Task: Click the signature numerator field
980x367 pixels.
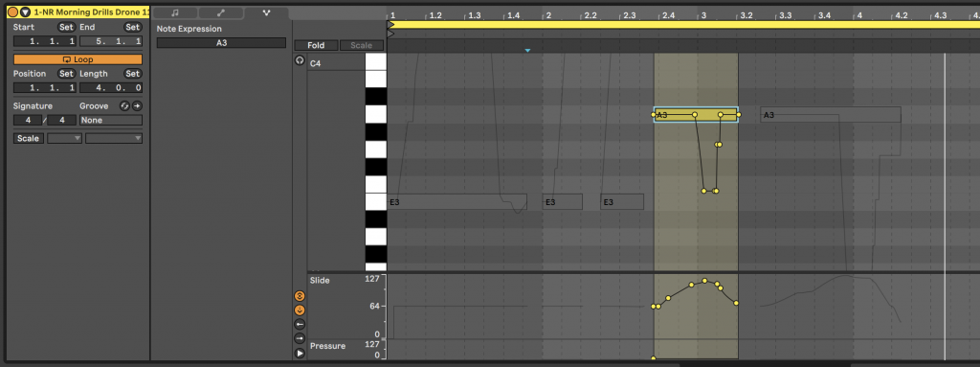Action: pyautogui.click(x=28, y=120)
